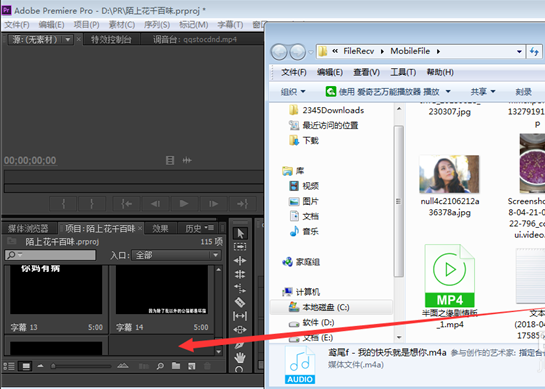Open the source clip dropdown arrow
Viewport: 545px width, 389px height.
pyautogui.click(x=68, y=40)
